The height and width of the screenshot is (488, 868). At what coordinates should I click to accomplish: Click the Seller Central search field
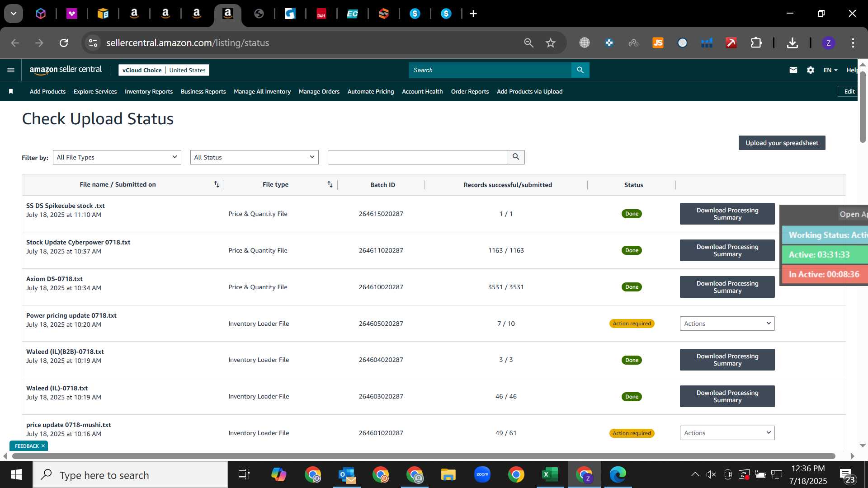pyautogui.click(x=490, y=70)
